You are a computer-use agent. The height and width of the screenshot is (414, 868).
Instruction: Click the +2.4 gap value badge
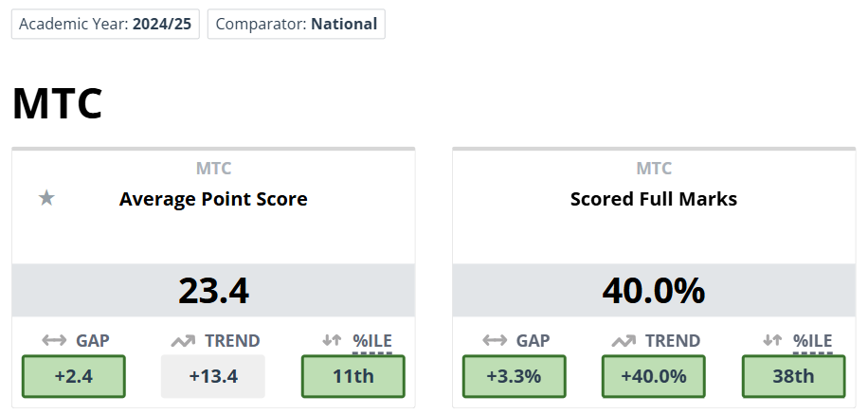pyautogui.click(x=73, y=376)
